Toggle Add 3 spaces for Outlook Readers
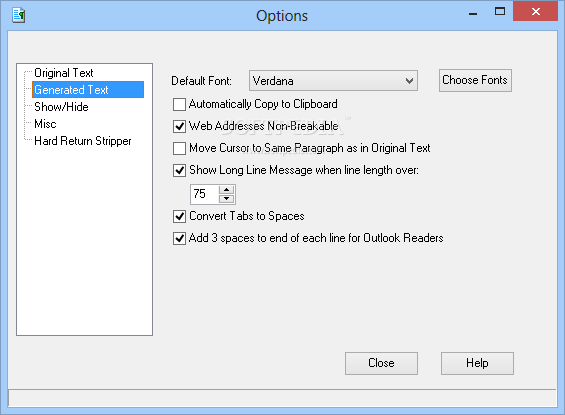The height and width of the screenshot is (415, 565). 179,238
